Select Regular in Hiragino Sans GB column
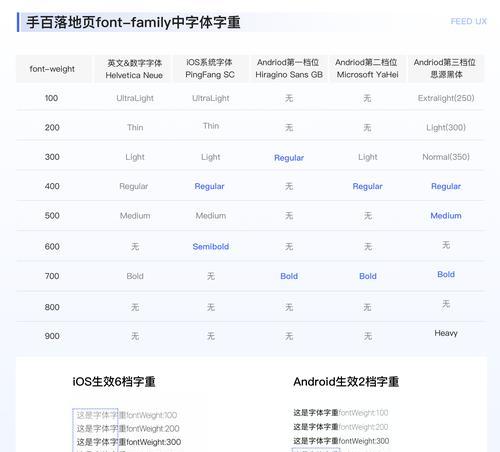 pyautogui.click(x=289, y=158)
